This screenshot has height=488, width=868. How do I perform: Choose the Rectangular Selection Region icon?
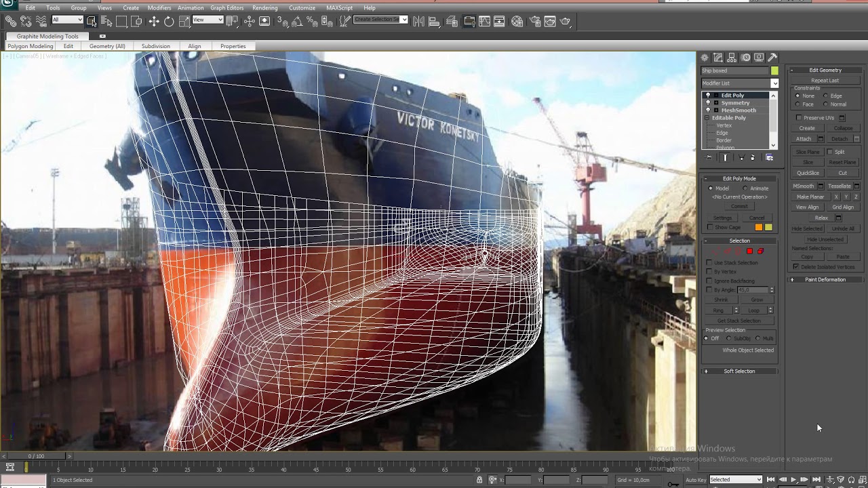click(121, 22)
